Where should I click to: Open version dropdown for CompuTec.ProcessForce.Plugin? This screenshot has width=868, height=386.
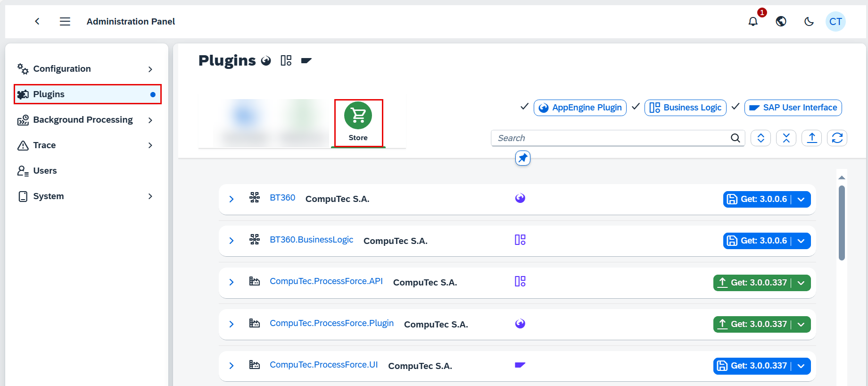(801, 324)
